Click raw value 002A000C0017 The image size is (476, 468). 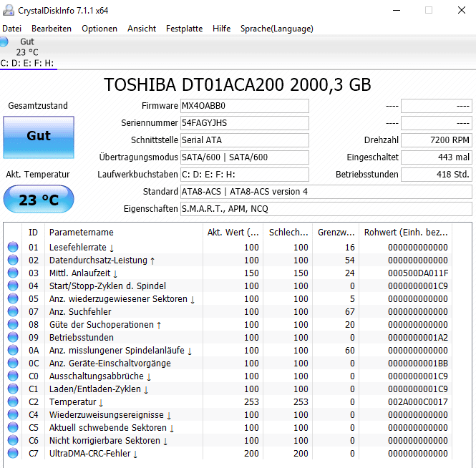pyautogui.click(x=418, y=402)
